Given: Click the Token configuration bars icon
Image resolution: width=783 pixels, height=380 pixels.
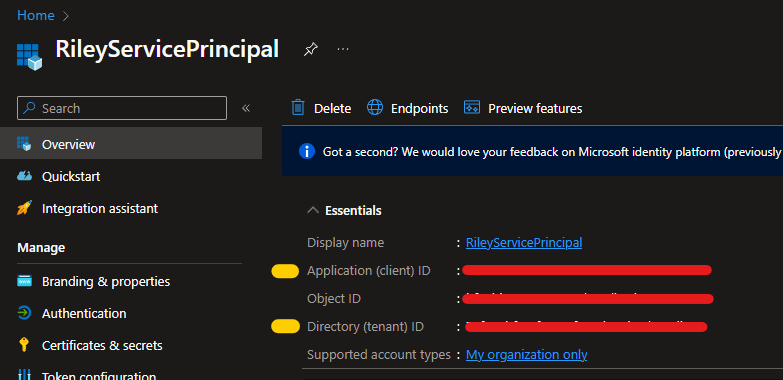Looking at the screenshot, I should tap(24, 375).
